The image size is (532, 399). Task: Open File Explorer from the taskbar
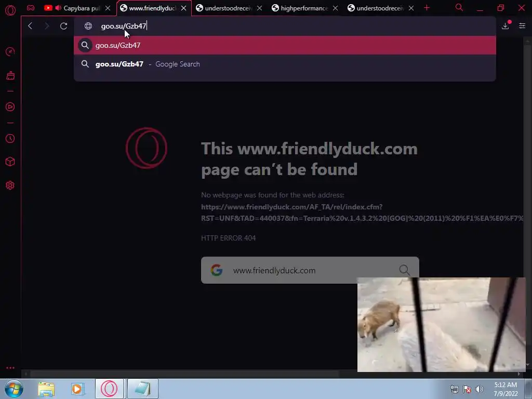(46, 389)
